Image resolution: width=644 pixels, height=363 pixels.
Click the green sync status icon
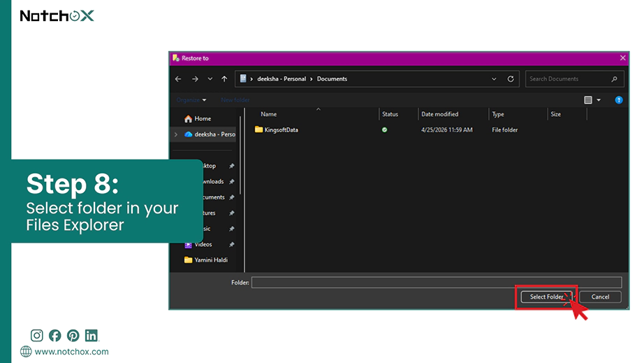coord(384,130)
